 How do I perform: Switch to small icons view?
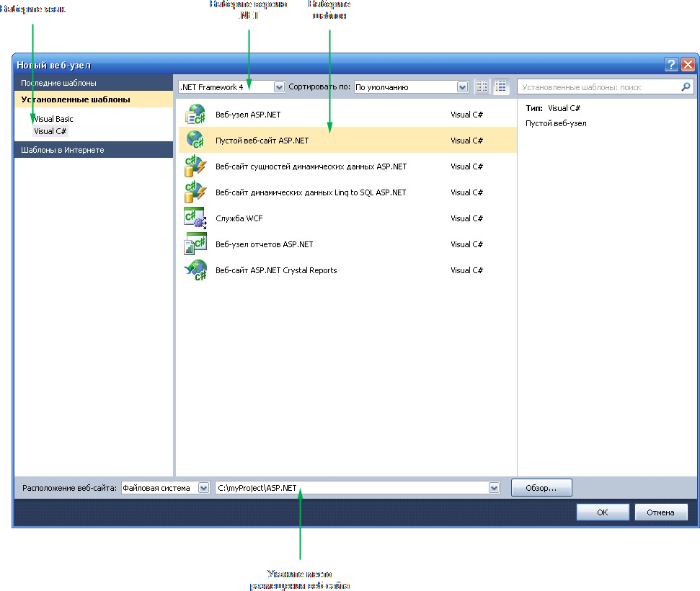coord(482,86)
